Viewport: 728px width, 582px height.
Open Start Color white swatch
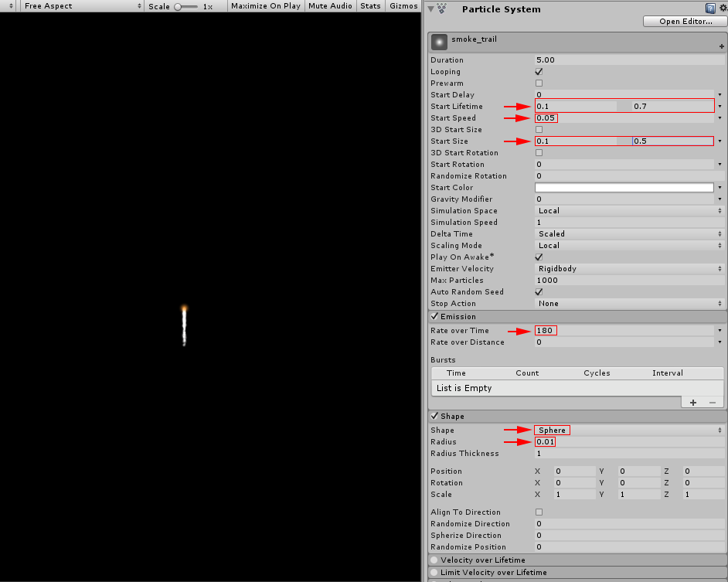[x=624, y=188]
